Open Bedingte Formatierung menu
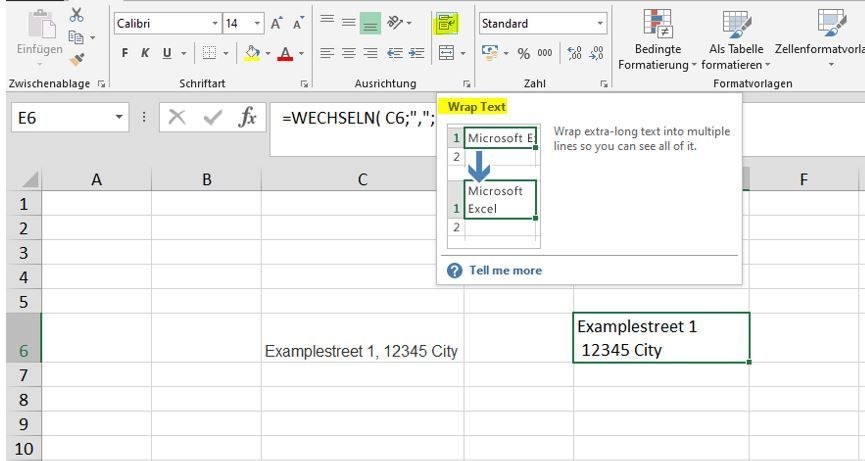This screenshot has width=865, height=461. 657,40
